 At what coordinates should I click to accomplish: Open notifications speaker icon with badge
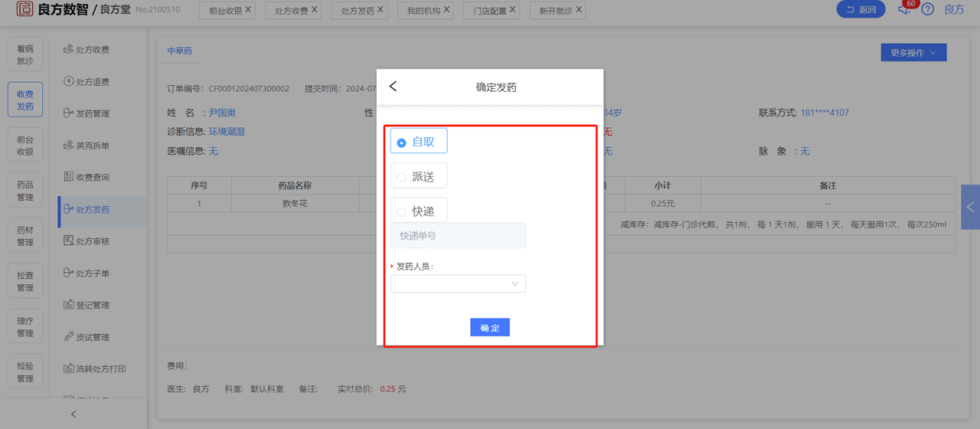tap(904, 9)
